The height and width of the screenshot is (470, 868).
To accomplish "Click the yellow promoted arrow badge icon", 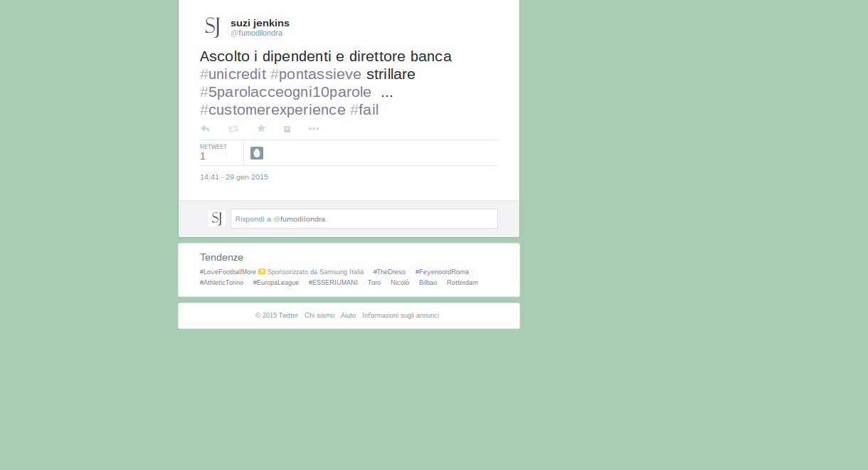I will click(x=262, y=271).
